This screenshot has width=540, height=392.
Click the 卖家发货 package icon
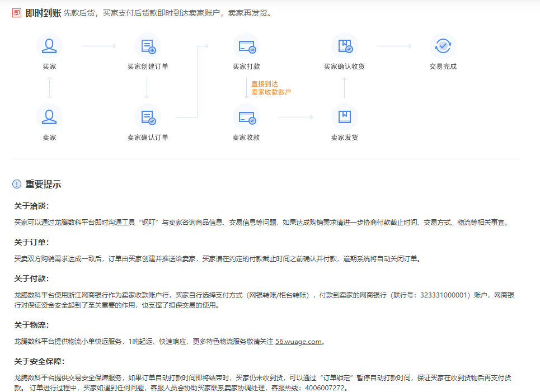[x=345, y=117]
